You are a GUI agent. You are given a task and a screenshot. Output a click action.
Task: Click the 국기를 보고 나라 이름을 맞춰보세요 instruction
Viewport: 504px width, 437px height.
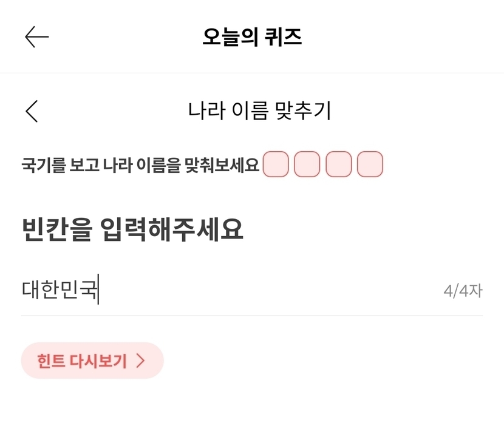coord(140,164)
